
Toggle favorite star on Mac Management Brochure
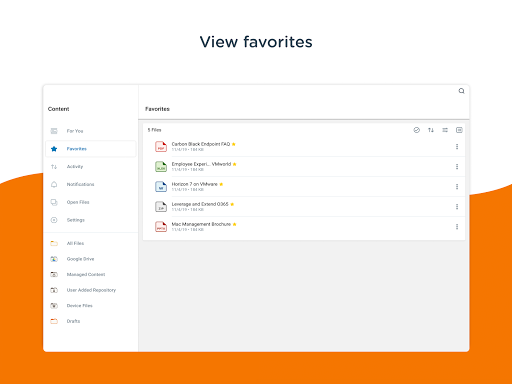click(x=235, y=224)
